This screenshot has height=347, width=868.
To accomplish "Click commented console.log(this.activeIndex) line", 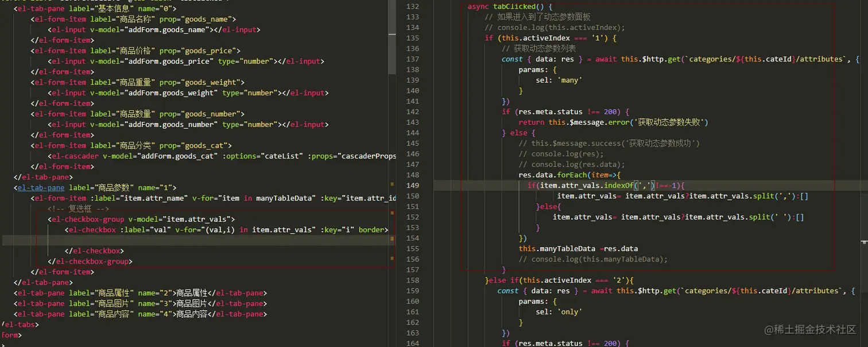I will pos(555,28).
